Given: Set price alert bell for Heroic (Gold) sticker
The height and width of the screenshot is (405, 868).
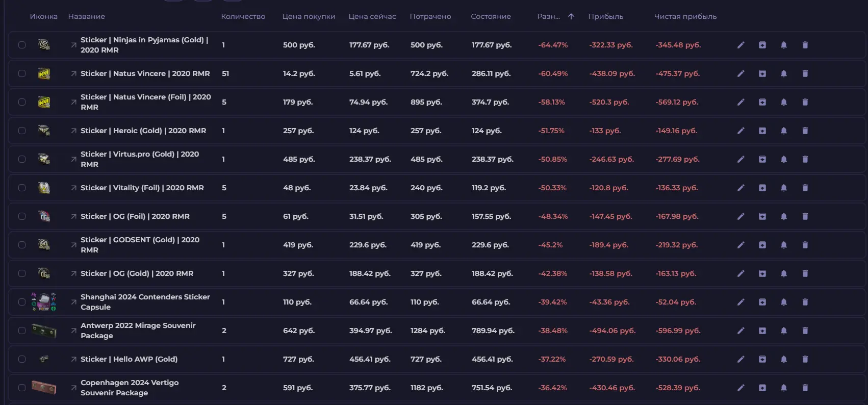Looking at the screenshot, I should [783, 131].
